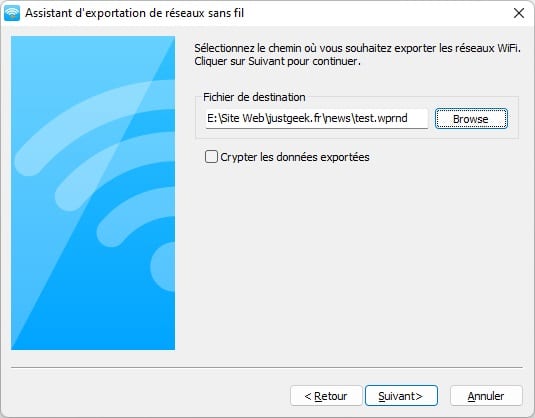
Task: Click the 'Fichier de destination' group label
Action: [x=254, y=97]
